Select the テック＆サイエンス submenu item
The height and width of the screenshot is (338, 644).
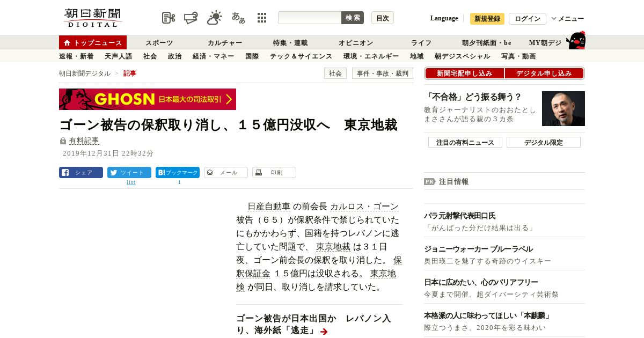click(301, 56)
